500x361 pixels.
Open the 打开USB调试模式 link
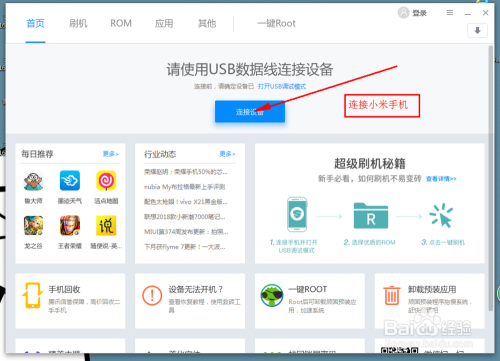point(282,86)
